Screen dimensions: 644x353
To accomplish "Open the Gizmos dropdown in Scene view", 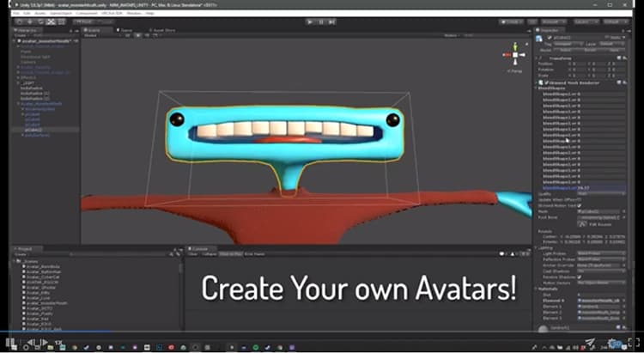I will [x=452, y=36].
